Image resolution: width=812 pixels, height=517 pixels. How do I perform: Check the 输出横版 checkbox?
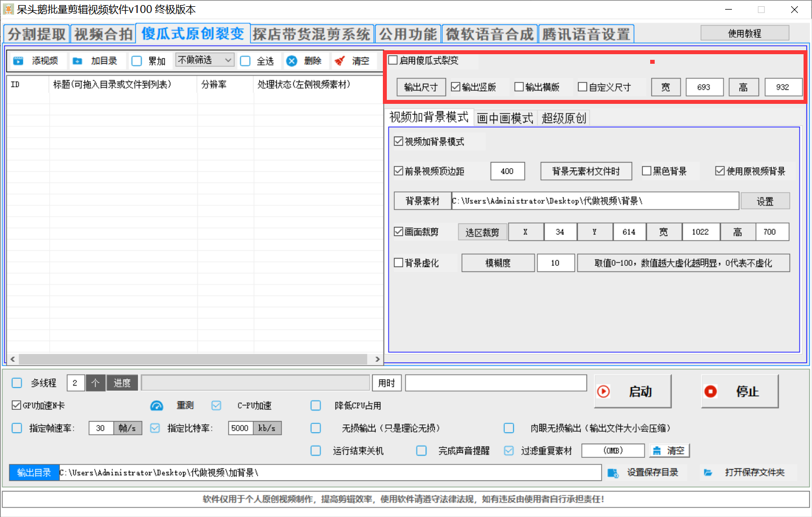point(519,87)
